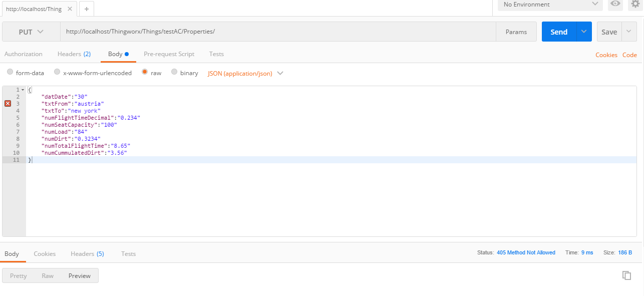Copy response with the clipboard icon
Viewport: 644px width, 296px height.
(x=626, y=275)
